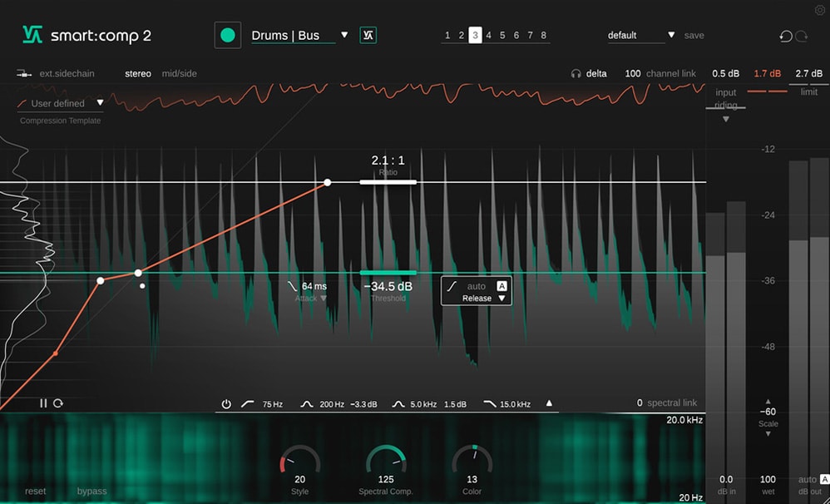Click the Scale down arrow
This screenshot has width=830, height=504.
[x=768, y=434]
